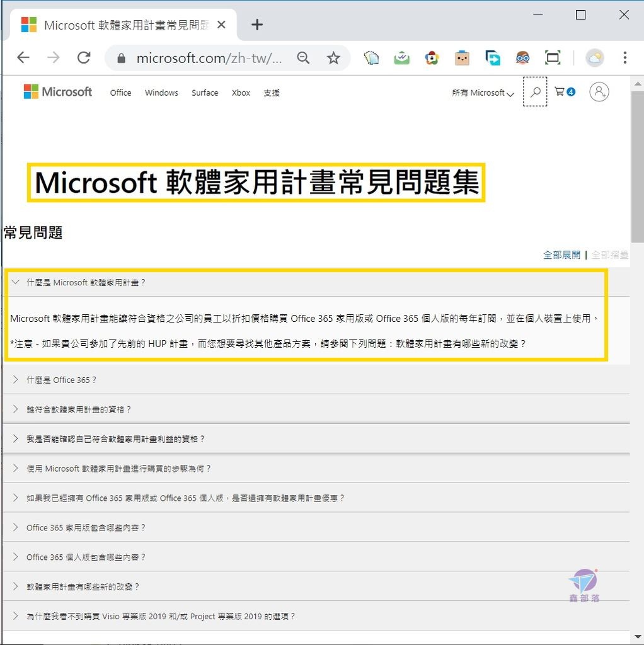The image size is (644, 645).
Task: Open the brown clipboard face extension
Action: click(462, 58)
